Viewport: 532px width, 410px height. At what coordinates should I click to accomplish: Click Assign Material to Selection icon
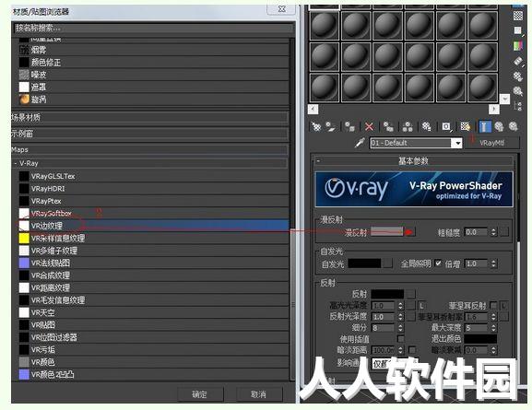tap(349, 127)
